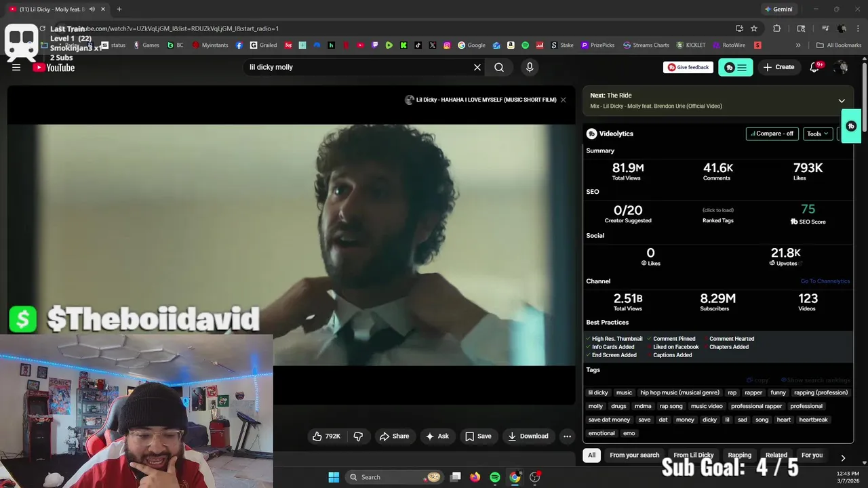This screenshot has height=488, width=868.
Task: Clear the search box with the X
Action: point(477,67)
